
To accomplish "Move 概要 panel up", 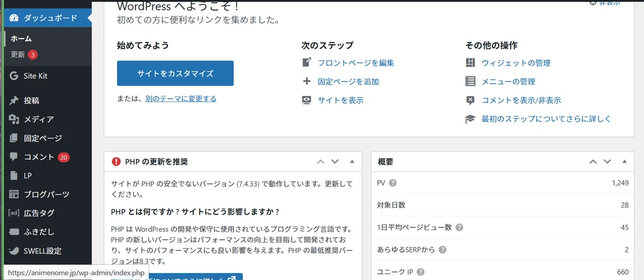I will pyautogui.click(x=593, y=161).
